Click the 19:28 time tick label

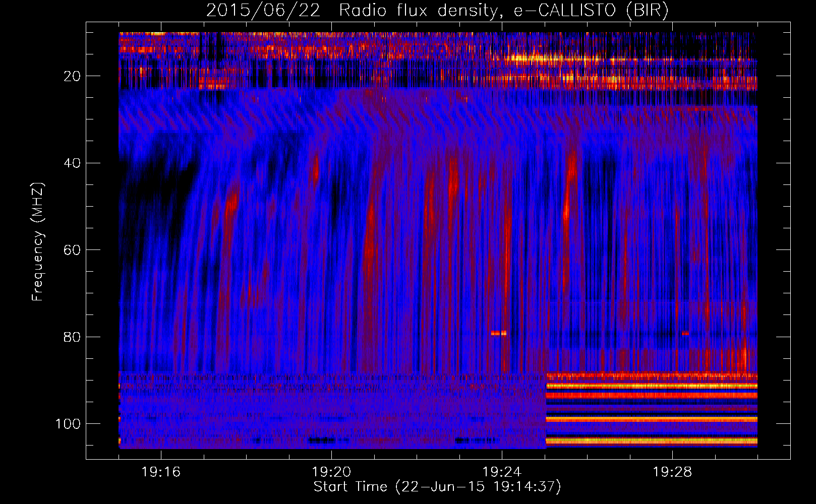(672, 472)
